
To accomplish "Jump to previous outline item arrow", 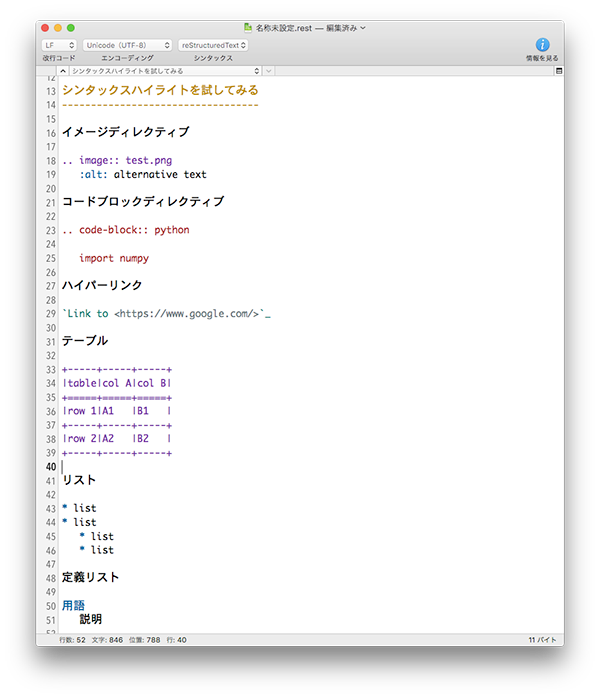I will click(x=63, y=71).
